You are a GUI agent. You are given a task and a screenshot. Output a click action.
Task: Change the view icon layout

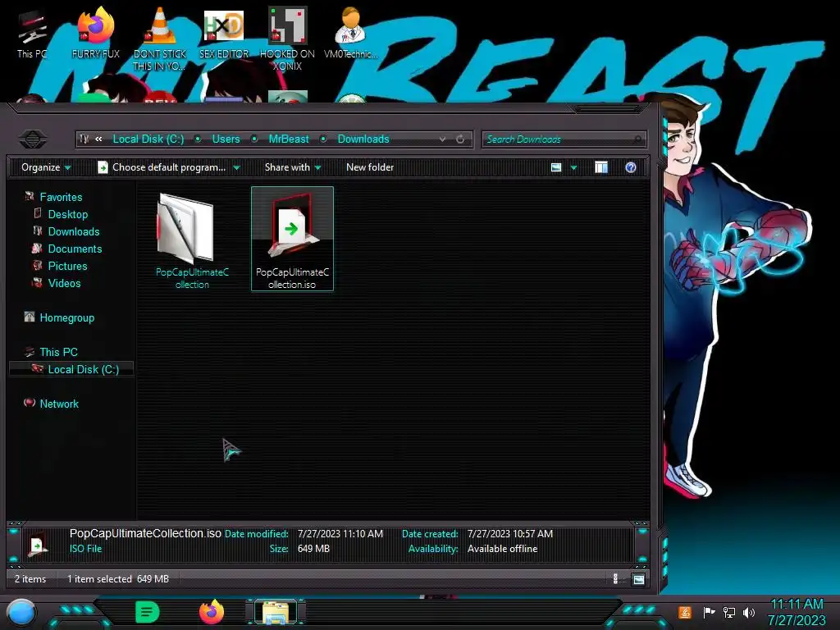click(556, 167)
